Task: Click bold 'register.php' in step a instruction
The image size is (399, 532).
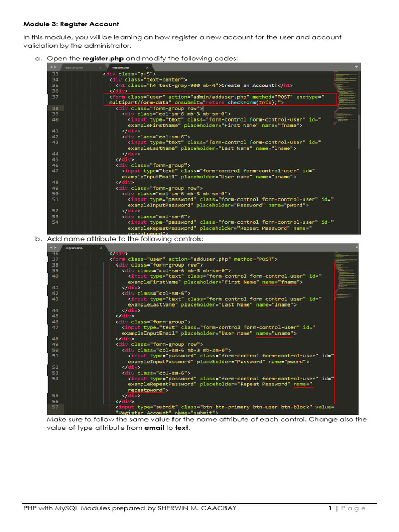Action: click(103, 58)
